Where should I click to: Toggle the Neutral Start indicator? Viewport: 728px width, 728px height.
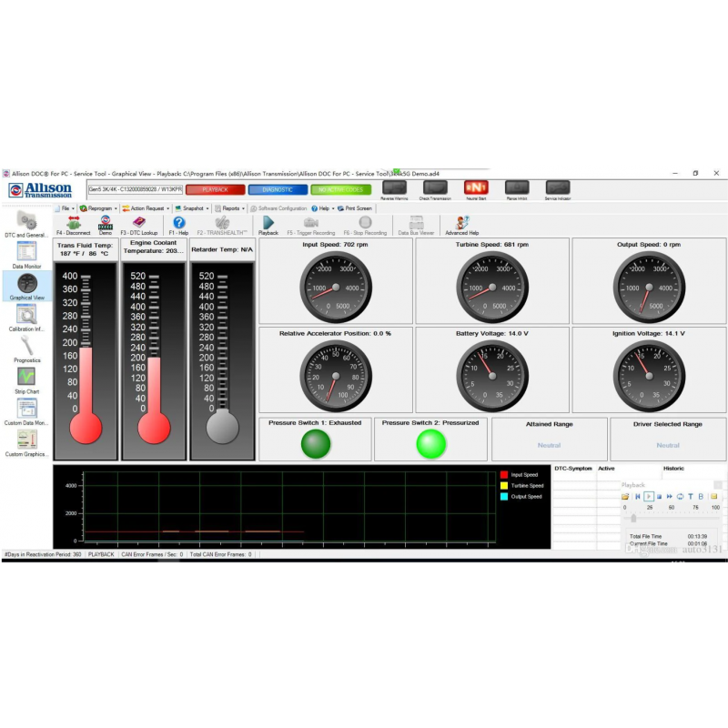[476, 187]
